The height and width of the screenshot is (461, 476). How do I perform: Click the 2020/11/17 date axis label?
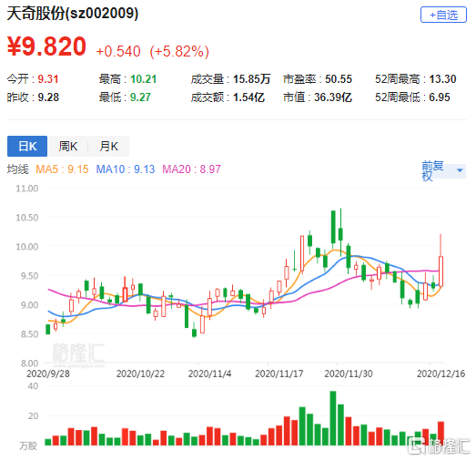pos(279,374)
